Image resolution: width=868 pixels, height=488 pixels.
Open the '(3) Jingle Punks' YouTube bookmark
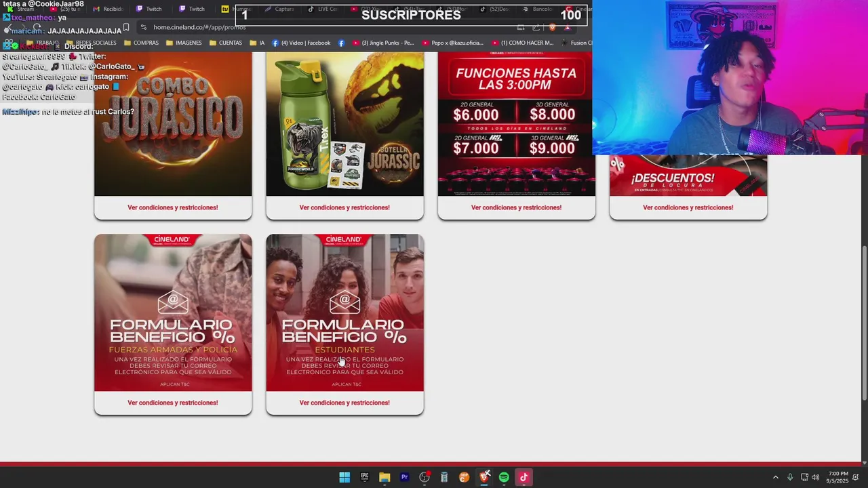pyautogui.click(x=382, y=43)
